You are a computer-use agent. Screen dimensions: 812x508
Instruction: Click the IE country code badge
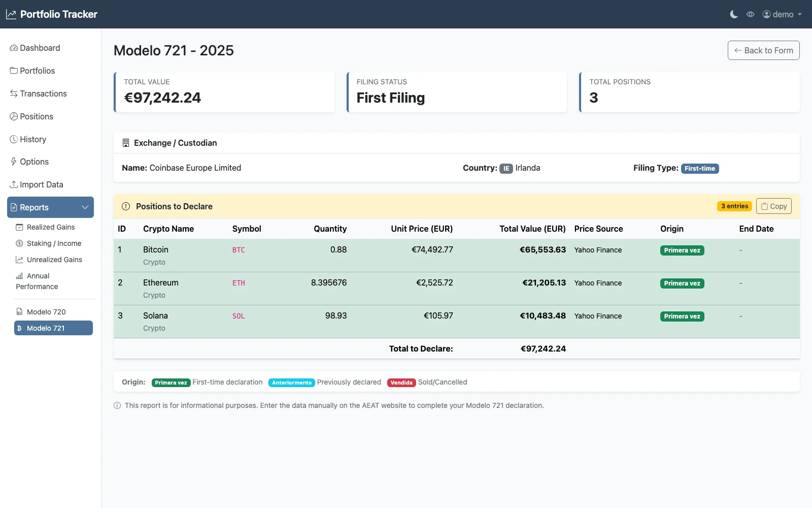point(506,169)
